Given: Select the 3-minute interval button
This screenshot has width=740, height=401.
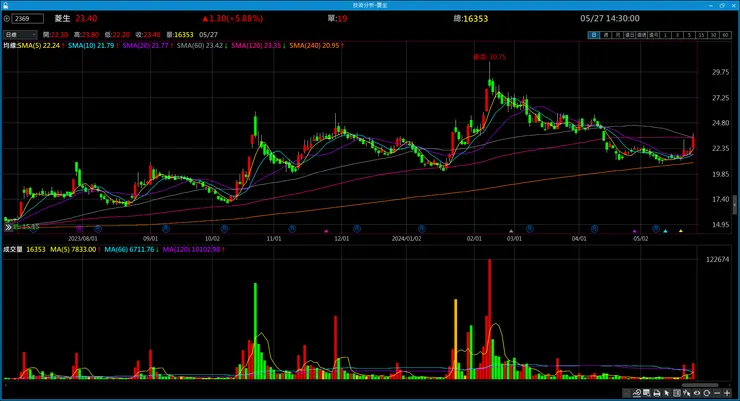Looking at the screenshot, I should pyautogui.click(x=677, y=35).
